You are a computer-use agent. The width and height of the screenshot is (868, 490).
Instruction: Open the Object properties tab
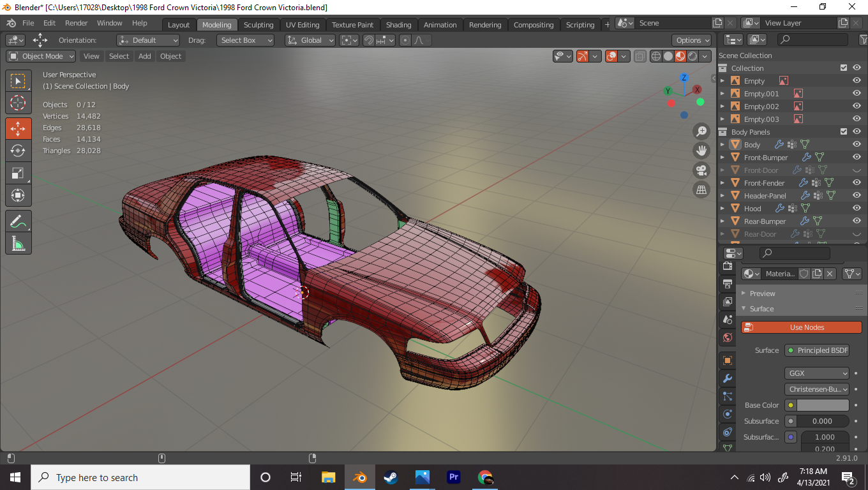tap(727, 360)
